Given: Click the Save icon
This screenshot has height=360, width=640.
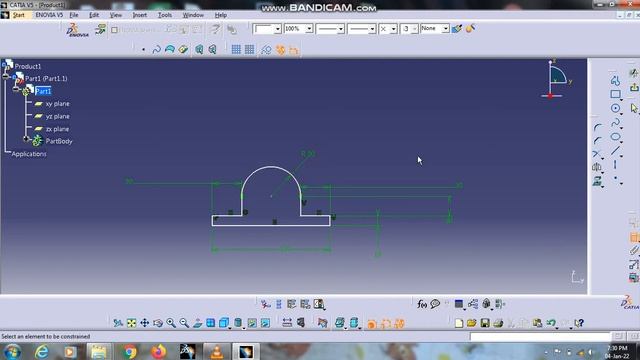Looking at the screenshot, I should [485, 323].
